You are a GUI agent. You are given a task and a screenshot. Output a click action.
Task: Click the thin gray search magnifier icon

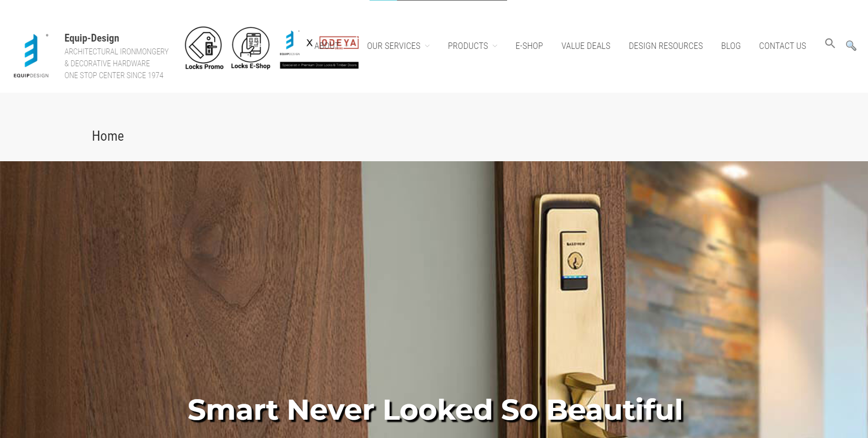click(x=830, y=43)
